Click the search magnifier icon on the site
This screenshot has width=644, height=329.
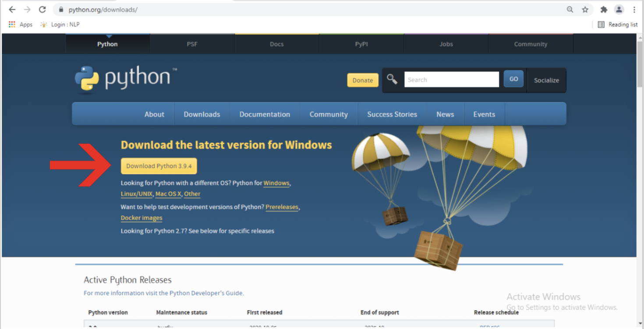tap(392, 79)
